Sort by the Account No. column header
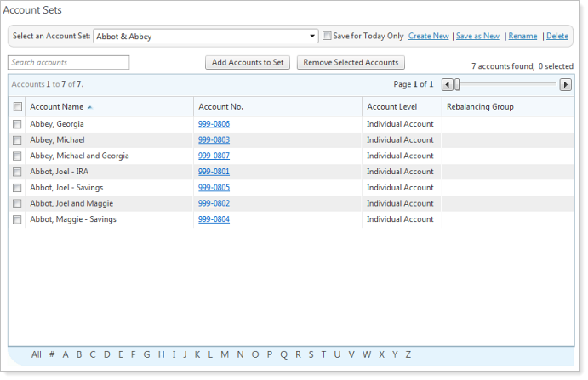Screen dimensions: 588x380 pos(220,106)
